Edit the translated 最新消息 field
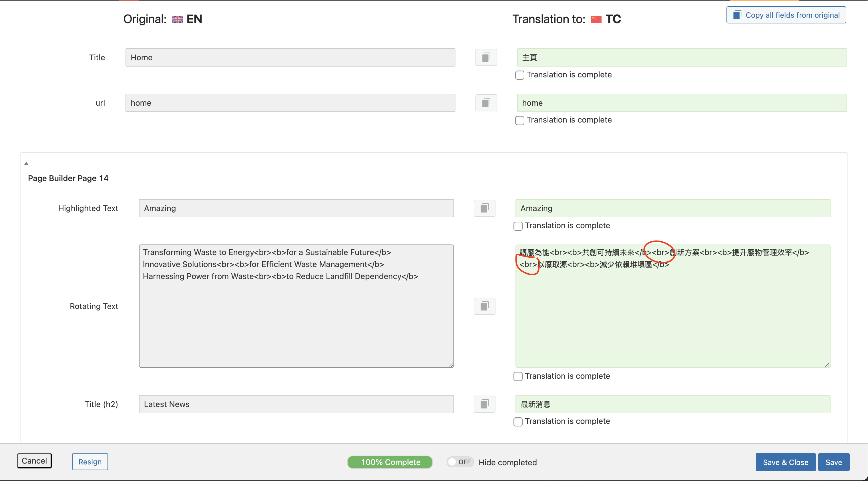This screenshot has width=868, height=481. click(672, 404)
